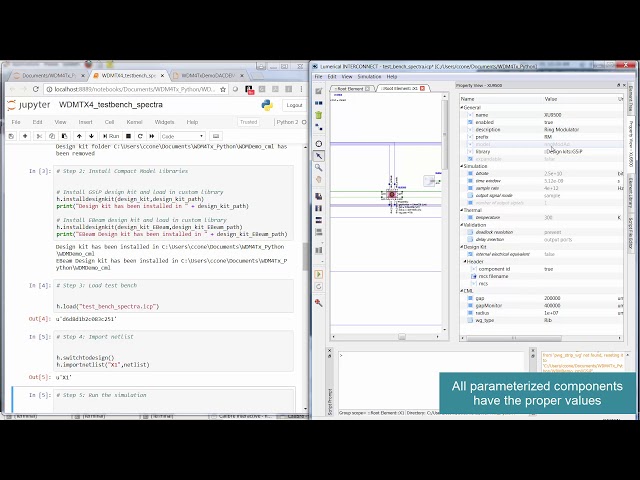Switch to the first Root Element schematic tab

351,88
